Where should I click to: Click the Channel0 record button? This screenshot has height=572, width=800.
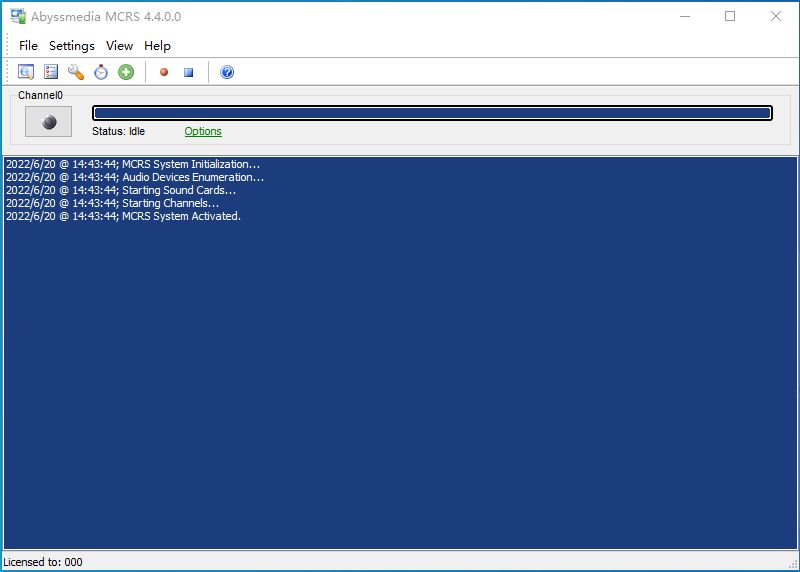pos(48,121)
